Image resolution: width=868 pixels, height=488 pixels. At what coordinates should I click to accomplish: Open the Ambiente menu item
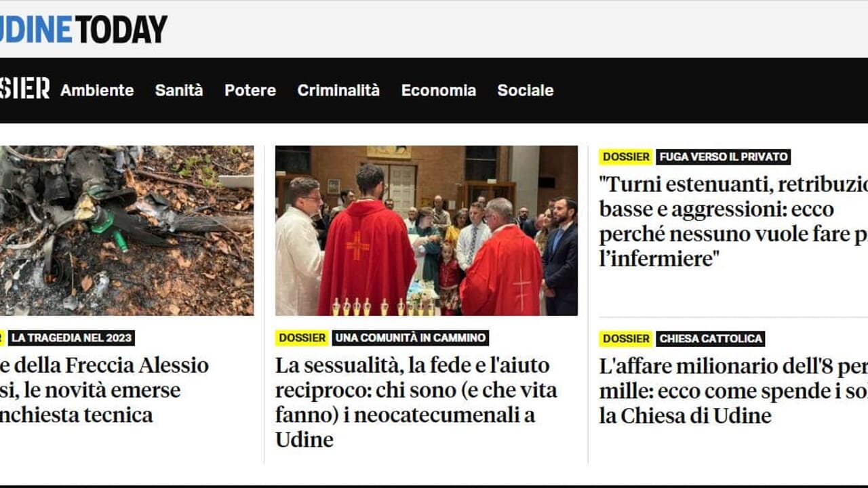[97, 90]
